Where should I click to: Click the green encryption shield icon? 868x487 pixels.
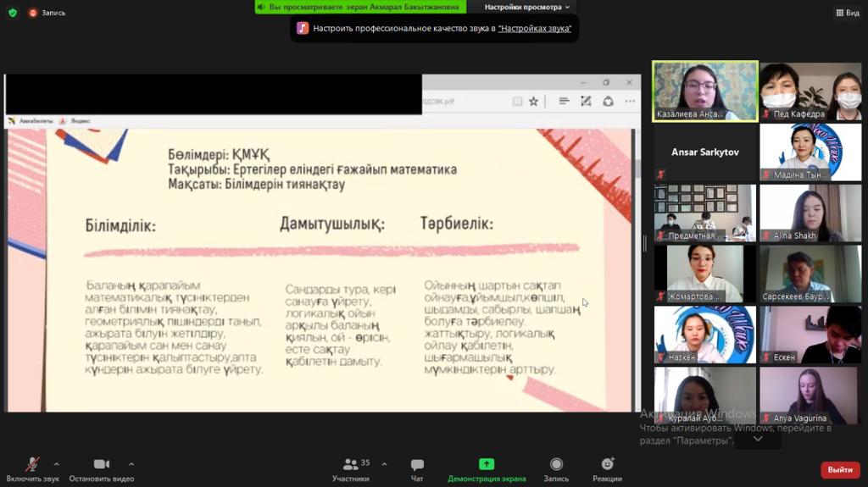(12, 13)
